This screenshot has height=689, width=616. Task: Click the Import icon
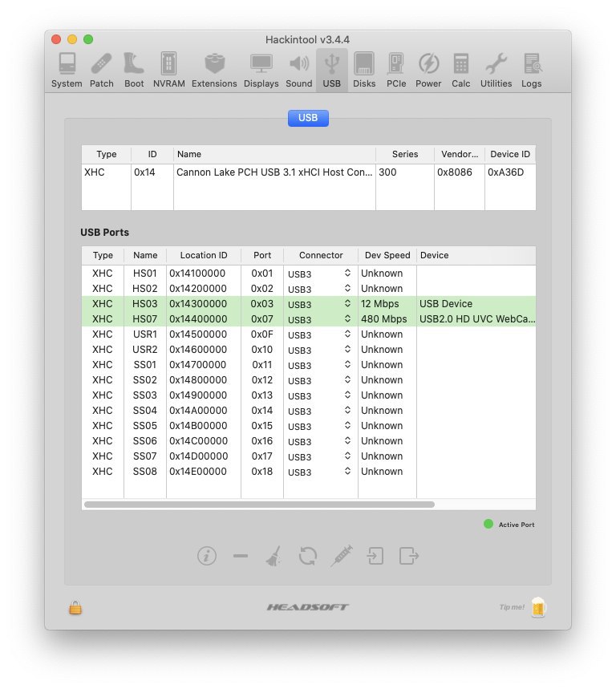375,556
